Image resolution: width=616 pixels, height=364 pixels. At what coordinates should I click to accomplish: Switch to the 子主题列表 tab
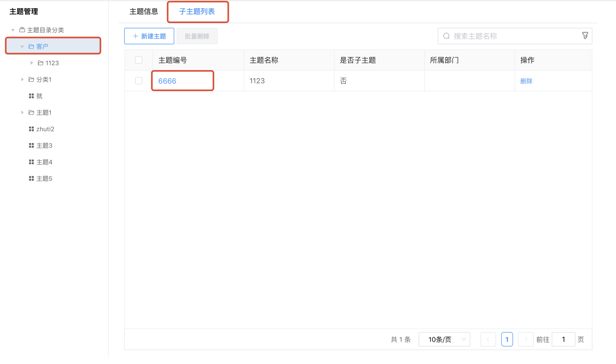coord(198,12)
